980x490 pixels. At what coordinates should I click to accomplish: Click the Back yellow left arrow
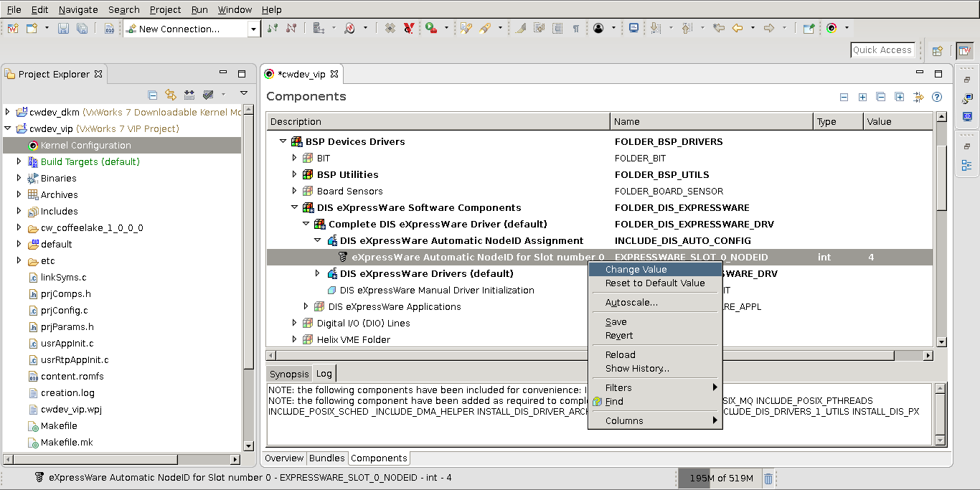tap(738, 29)
